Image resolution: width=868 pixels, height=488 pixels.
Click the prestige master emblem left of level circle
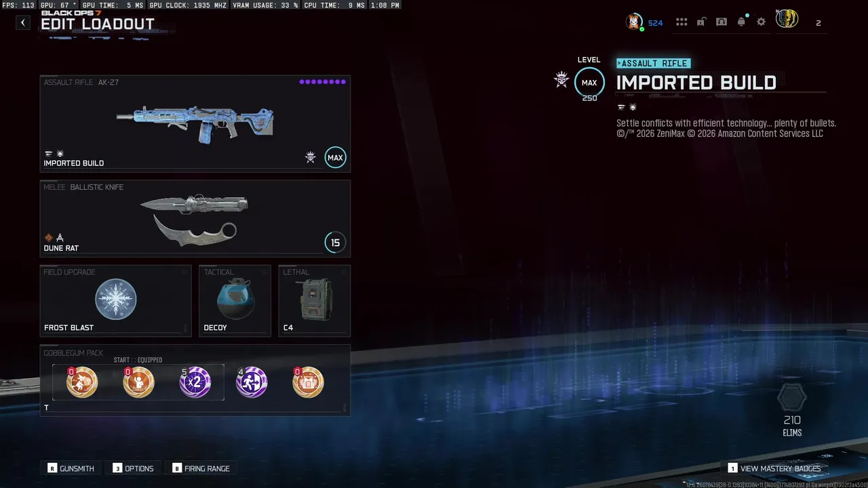pyautogui.click(x=561, y=81)
